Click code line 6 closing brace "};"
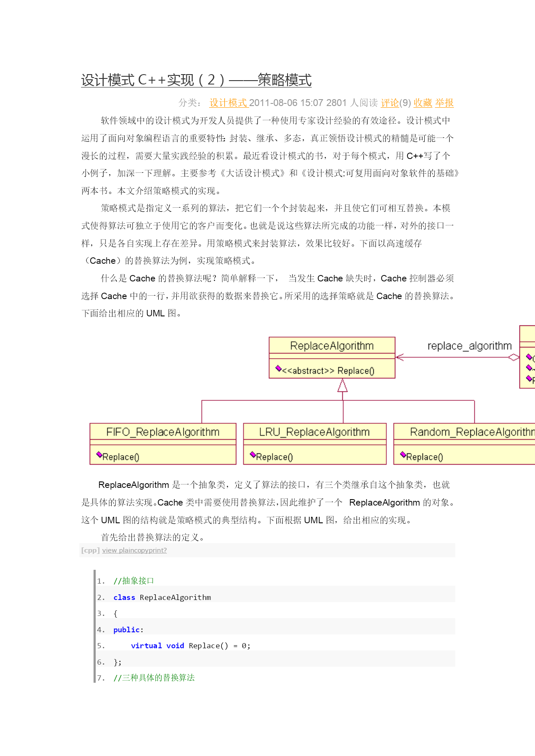Screen dimensions: 535x756 [x=118, y=662]
